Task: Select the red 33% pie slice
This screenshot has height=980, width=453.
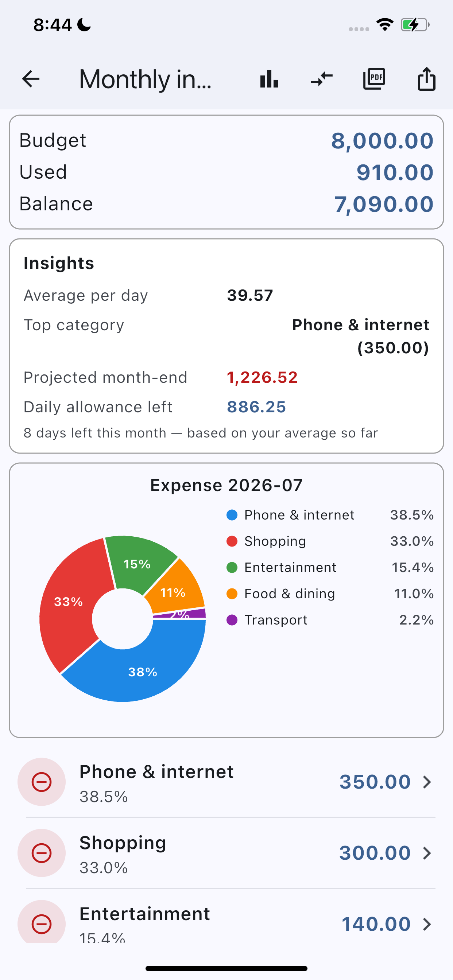Action: pyautogui.click(x=69, y=602)
